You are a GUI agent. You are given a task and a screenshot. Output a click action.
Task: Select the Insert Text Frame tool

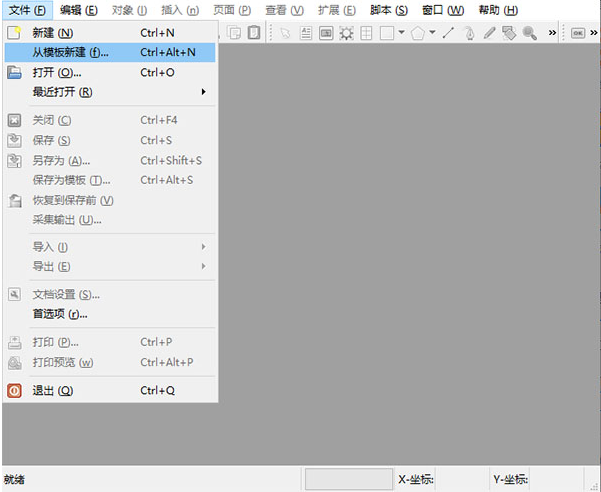coord(305,33)
